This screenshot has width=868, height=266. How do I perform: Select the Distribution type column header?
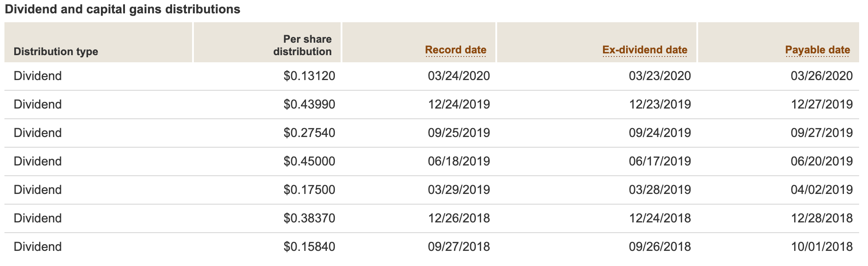tap(56, 52)
